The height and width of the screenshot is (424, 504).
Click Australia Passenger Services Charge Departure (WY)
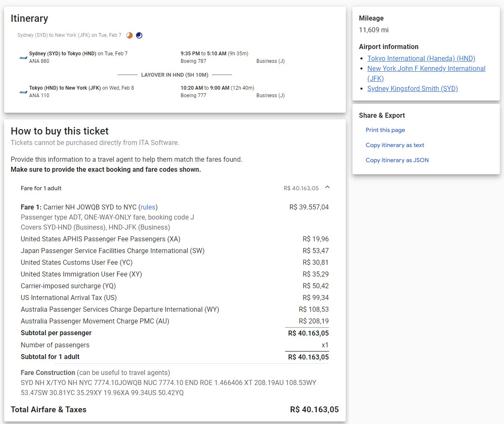coord(120,309)
